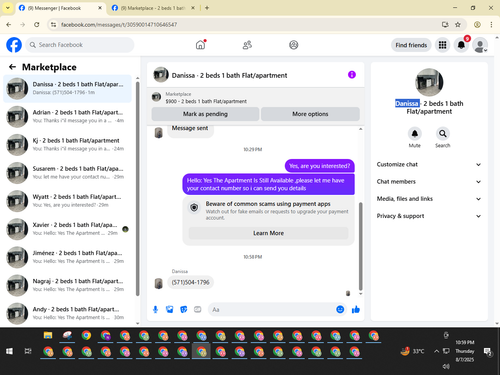Open the Chrome tab search dropdown
Viewport: 500px width, 375px height.
pos(8,8)
